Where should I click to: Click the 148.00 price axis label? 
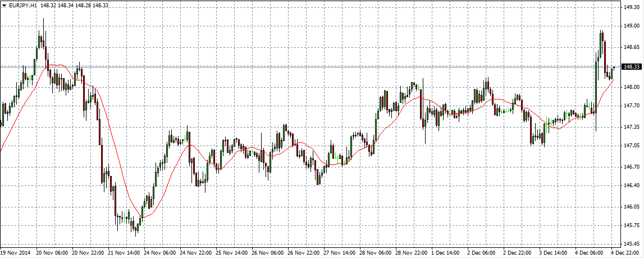click(631, 87)
